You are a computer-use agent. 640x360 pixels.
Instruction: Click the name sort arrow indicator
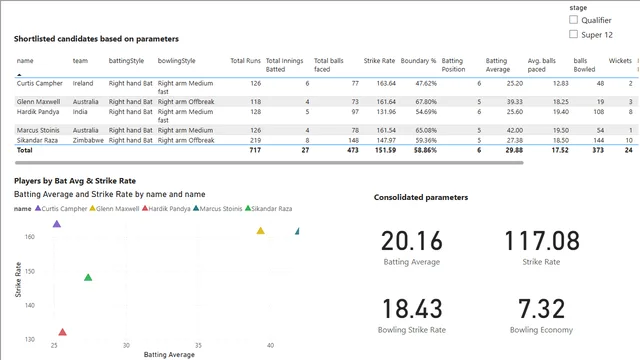[x=19, y=75]
